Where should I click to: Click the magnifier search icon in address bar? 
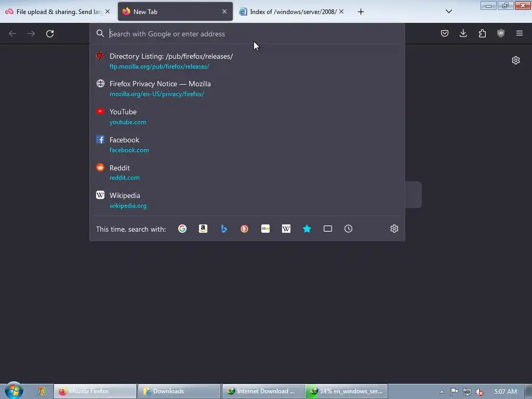(x=100, y=33)
